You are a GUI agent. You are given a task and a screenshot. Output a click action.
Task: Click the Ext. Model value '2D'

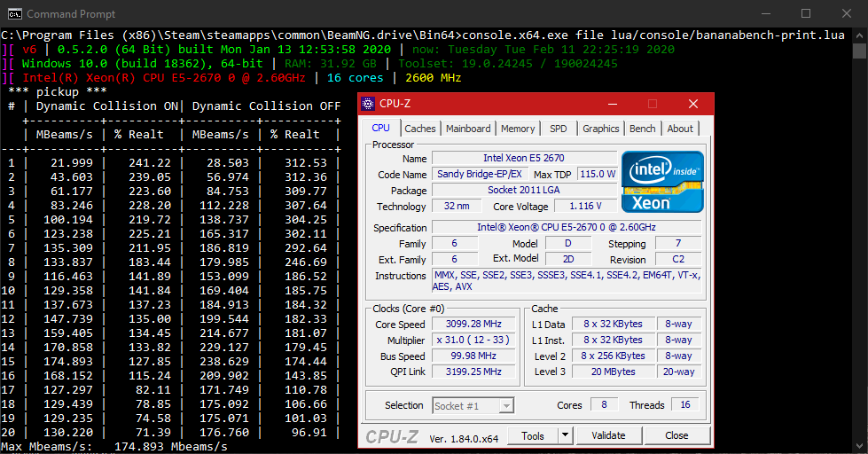point(568,259)
